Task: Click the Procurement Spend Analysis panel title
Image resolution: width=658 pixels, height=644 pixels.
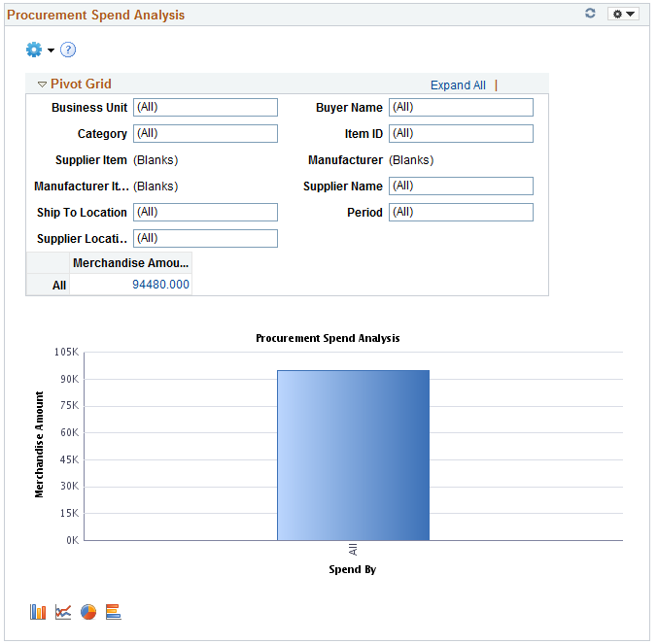Action: point(95,16)
